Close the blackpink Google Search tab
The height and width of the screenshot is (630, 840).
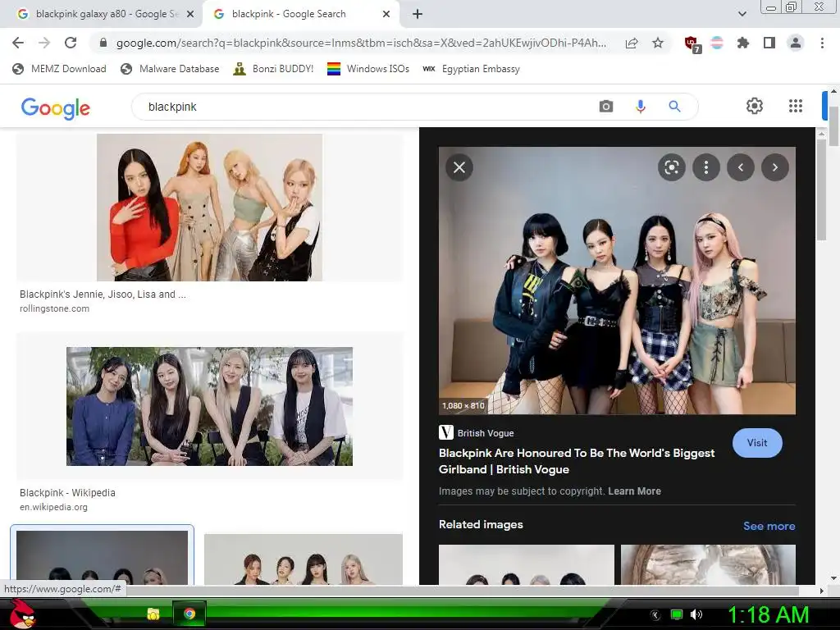386,14
